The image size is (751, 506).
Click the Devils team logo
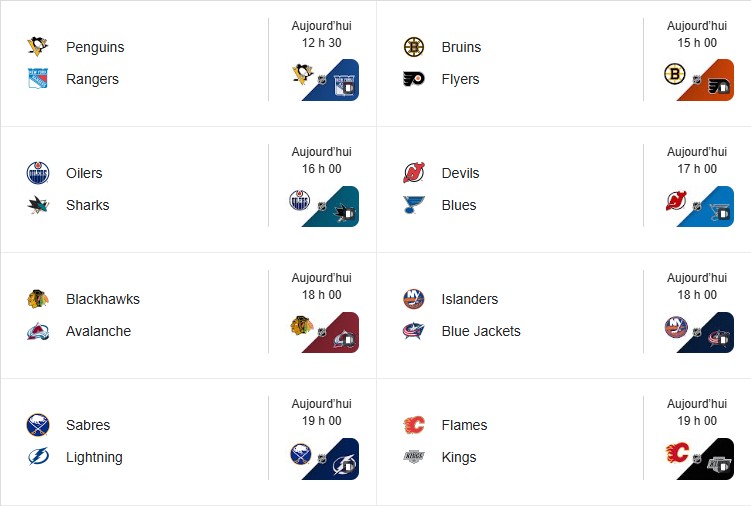pyautogui.click(x=413, y=173)
